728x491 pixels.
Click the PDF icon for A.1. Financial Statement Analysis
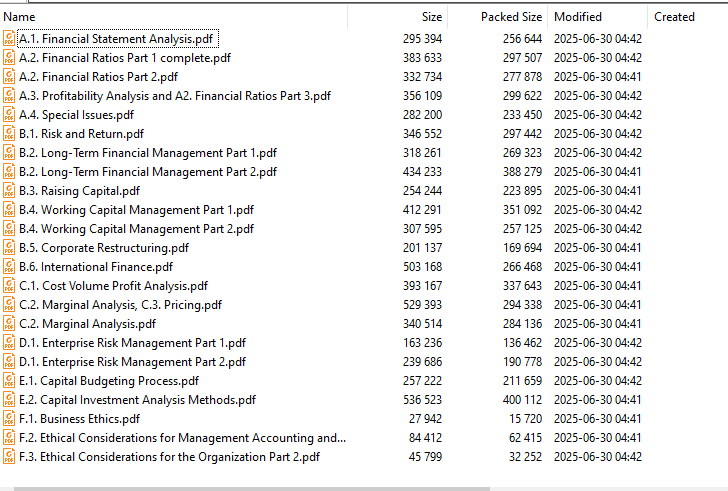point(9,39)
